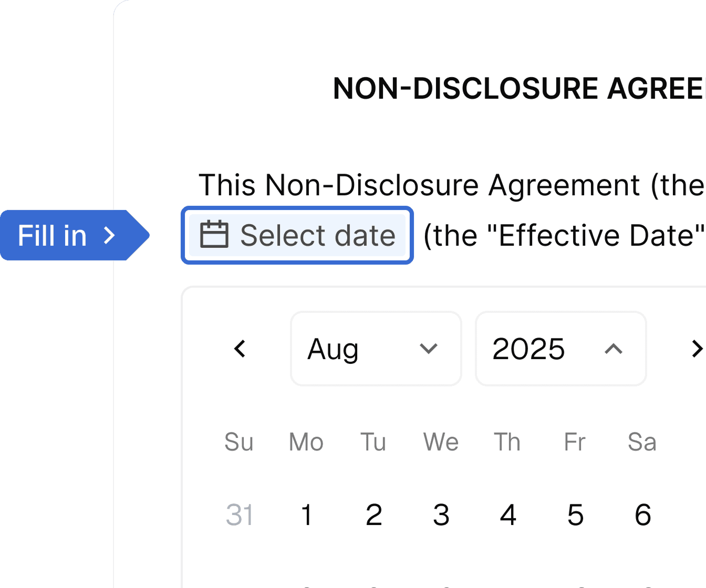Click the Su weekday header
This screenshot has height=588, width=706.
(x=239, y=442)
